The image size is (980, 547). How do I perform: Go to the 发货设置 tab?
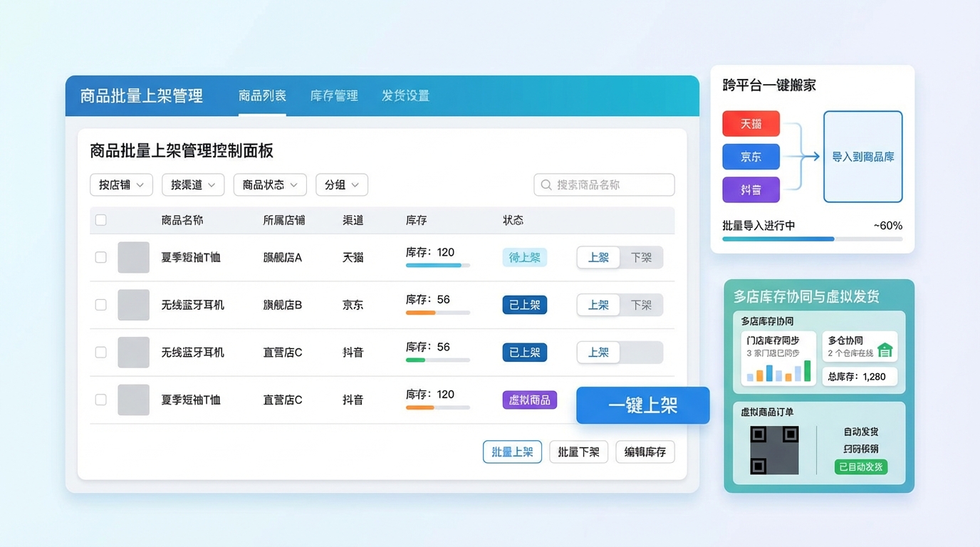[405, 95]
